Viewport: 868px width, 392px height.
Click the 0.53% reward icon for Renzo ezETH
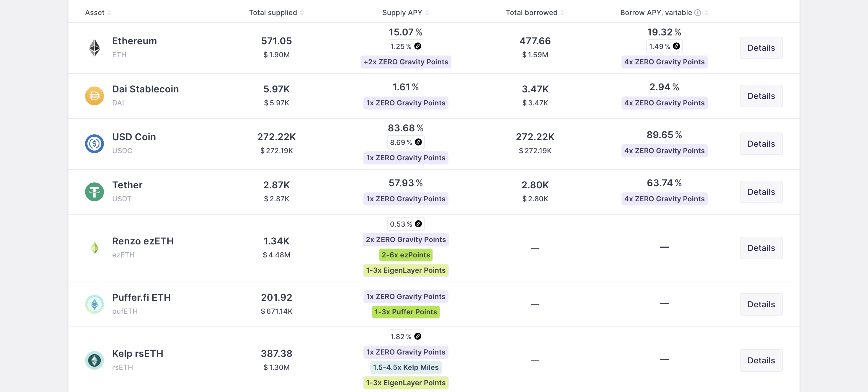coord(418,224)
